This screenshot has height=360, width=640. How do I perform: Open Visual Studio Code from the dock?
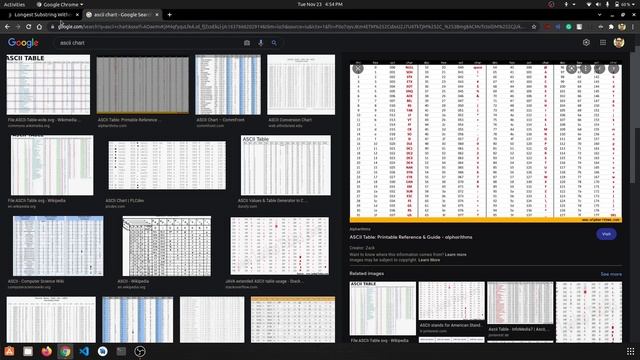pos(84,351)
